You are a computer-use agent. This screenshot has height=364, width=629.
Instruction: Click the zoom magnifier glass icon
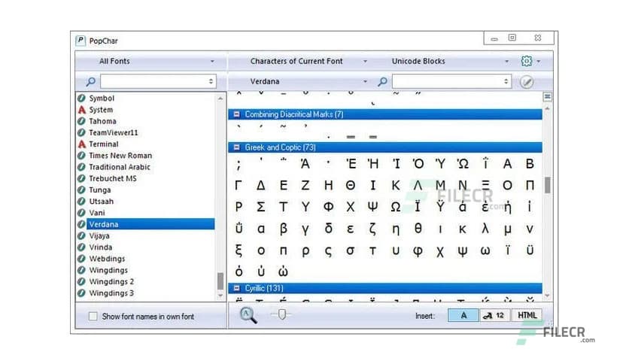(248, 315)
